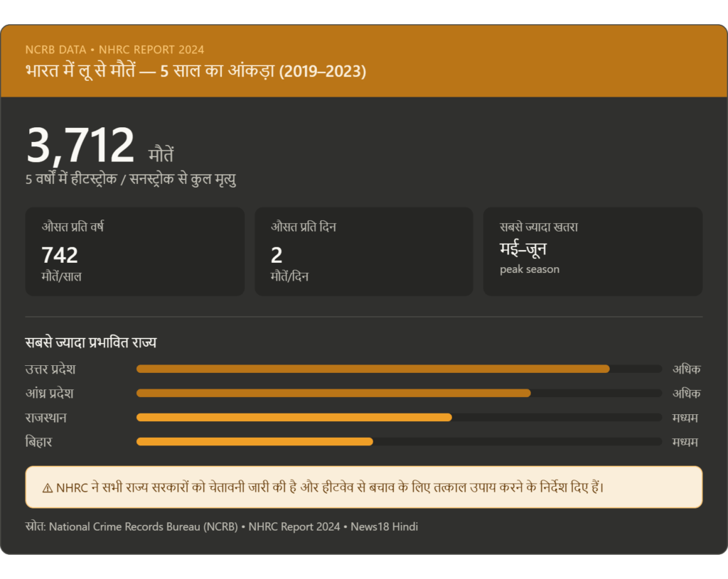This screenshot has width=728, height=579.
Task: Click the उत्तर प्रदेश state label
Action: (x=50, y=369)
